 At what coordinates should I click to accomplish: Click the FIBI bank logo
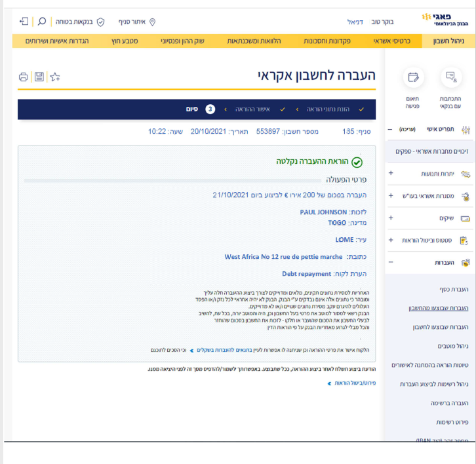445,20
